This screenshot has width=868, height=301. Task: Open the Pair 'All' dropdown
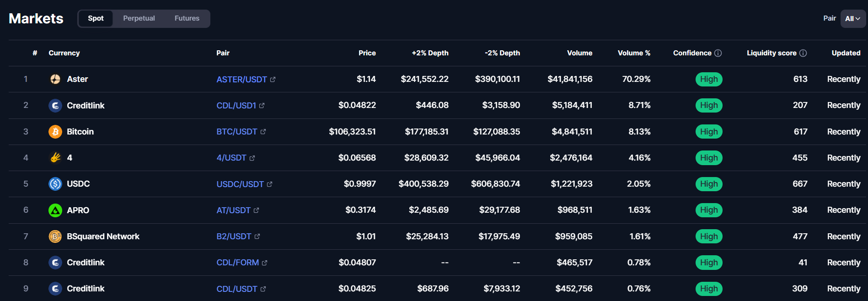[x=852, y=19]
